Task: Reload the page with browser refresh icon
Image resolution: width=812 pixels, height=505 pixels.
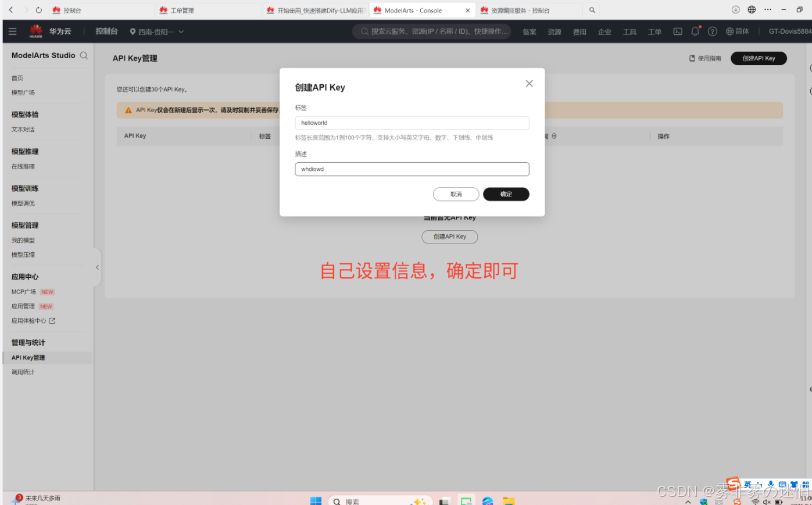Action: pyautogui.click(x=39, y=10)
